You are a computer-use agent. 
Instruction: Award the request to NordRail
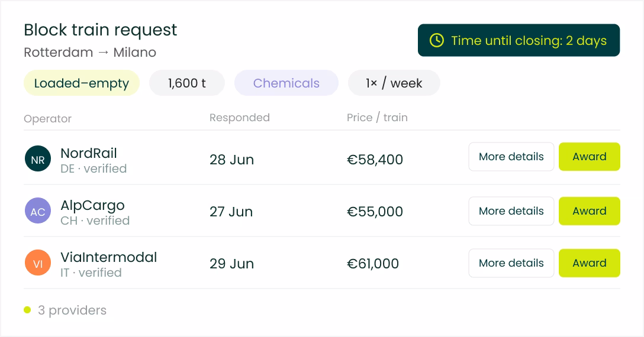coord(590,157)
